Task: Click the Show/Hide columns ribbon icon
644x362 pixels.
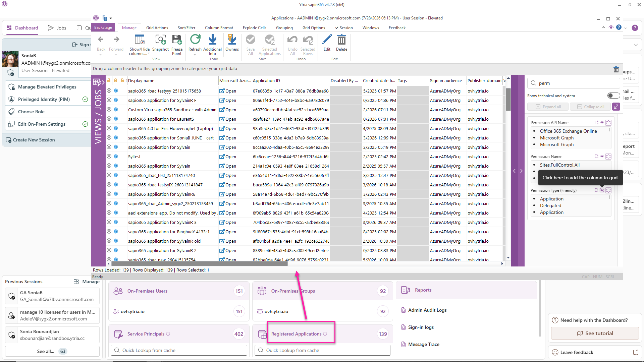Action: pyautogui.click(x=140, y=40)
